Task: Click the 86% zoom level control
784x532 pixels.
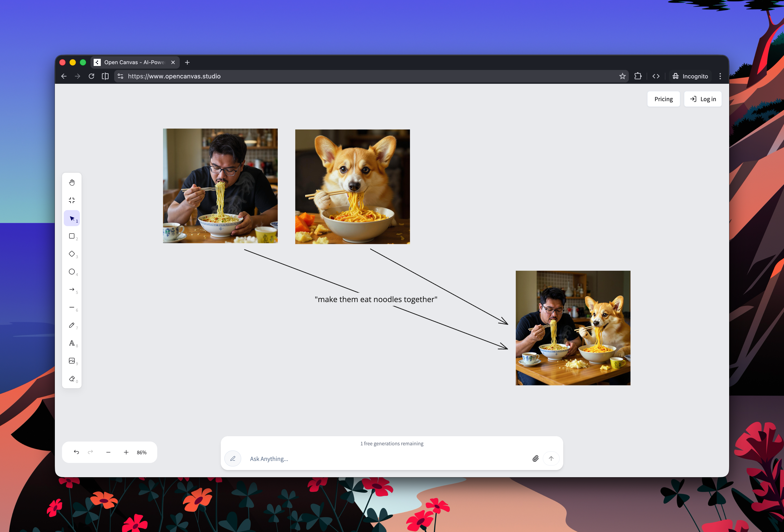Action: click(141, 452)
